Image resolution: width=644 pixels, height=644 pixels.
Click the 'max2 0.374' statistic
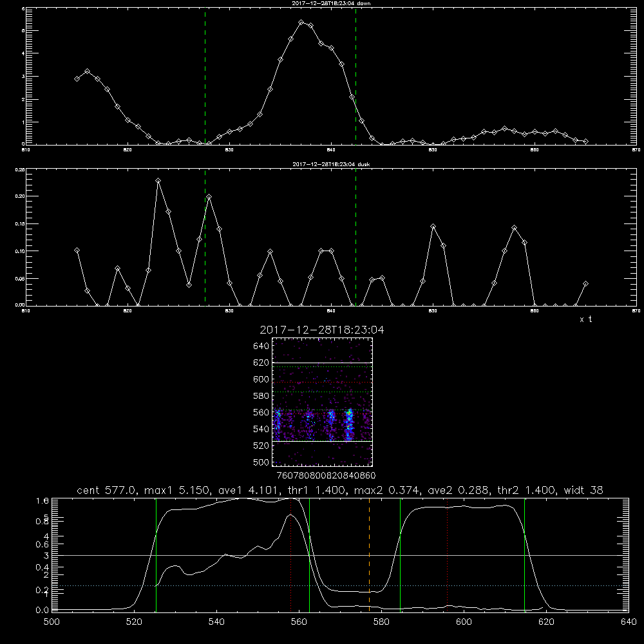tap(386, 490)
